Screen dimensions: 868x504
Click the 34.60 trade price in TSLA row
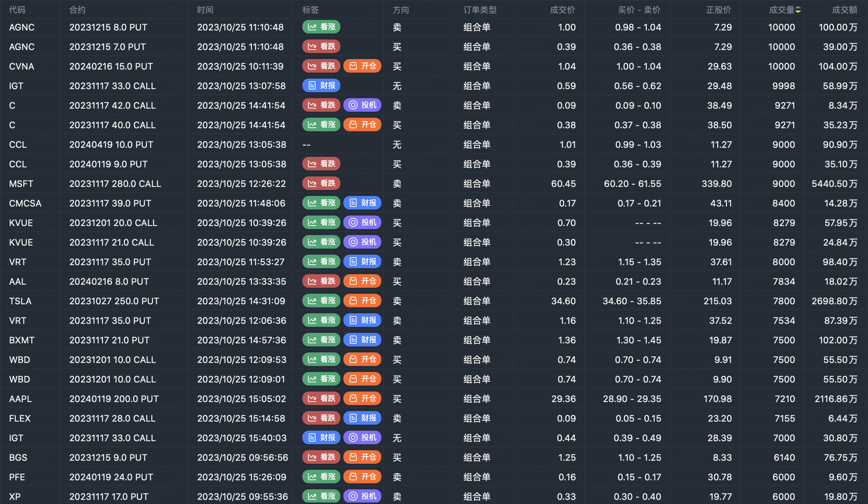pyautogui.click(x=563, y=301)
